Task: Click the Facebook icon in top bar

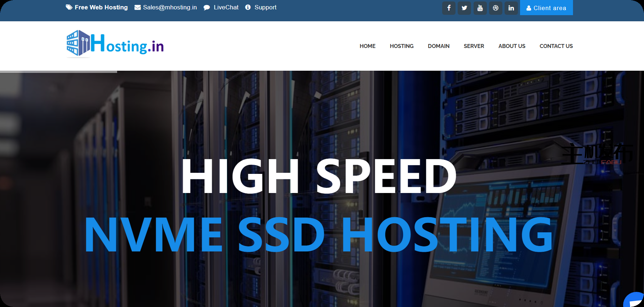Action: tap(449, 8)
